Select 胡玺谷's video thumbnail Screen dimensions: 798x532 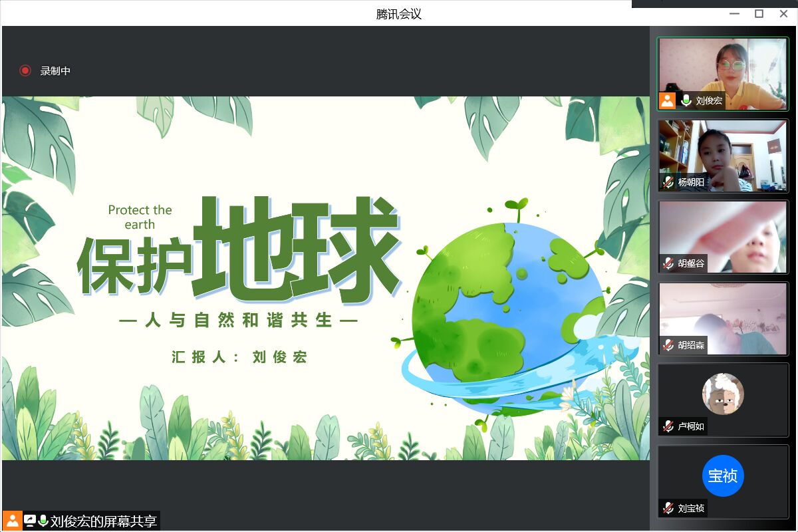coord(723,231)
